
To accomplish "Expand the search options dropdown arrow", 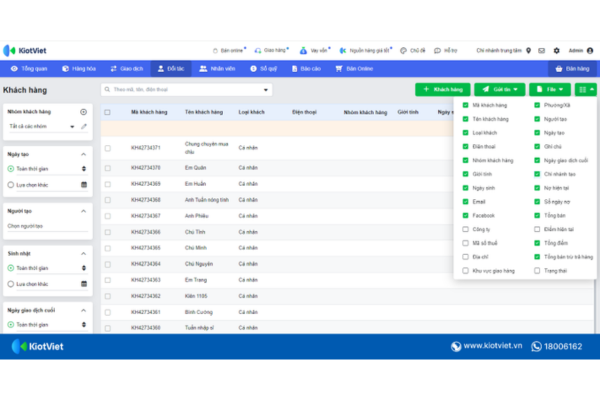I will pyautogui.click(x=266, y=90).
